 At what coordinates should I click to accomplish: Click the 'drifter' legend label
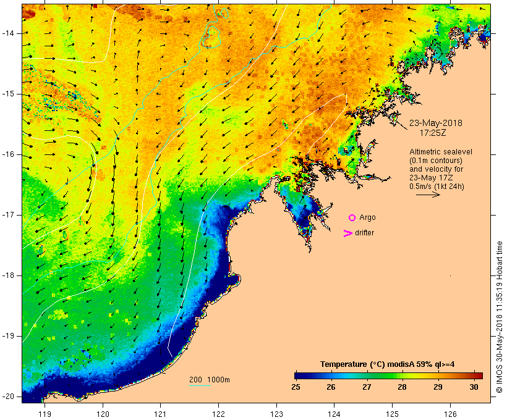tap(364, 233)
